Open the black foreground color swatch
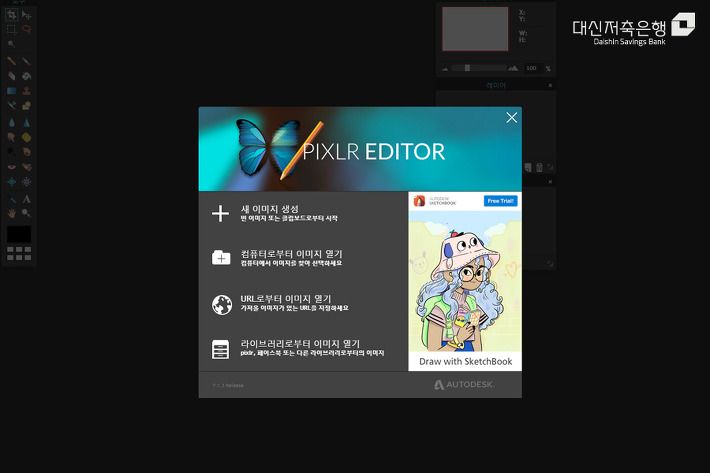Viewport: 710px width, 473px height. tap(19, 234)
